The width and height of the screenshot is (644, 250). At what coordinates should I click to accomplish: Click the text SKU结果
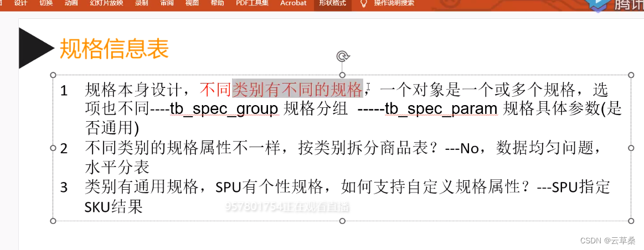[114, 207]
